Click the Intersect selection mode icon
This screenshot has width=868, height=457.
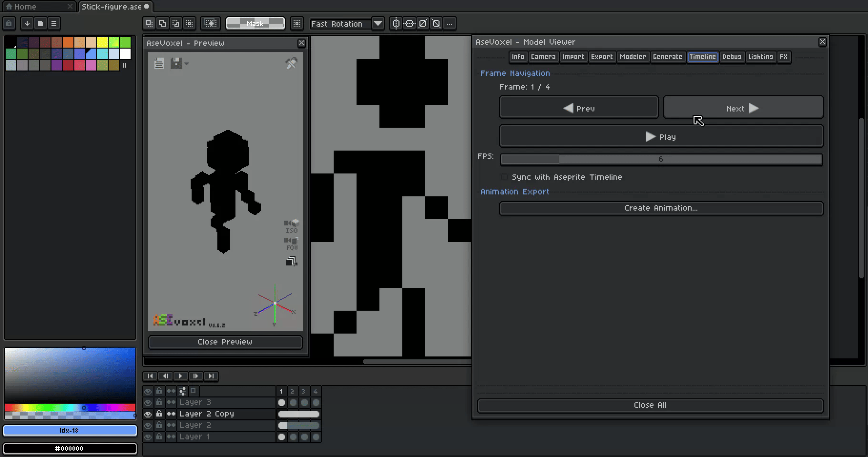(x=189, y=23)
